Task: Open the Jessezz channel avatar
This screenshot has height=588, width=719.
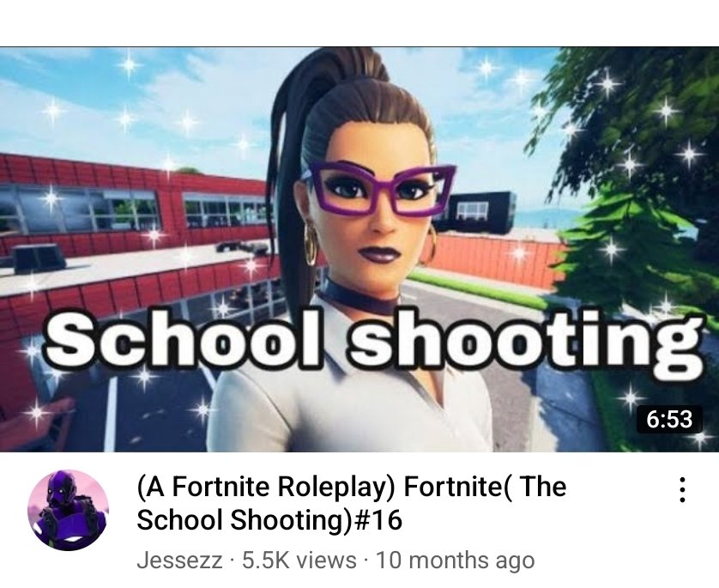Action: pyautogui.click(x=69, y=510)
